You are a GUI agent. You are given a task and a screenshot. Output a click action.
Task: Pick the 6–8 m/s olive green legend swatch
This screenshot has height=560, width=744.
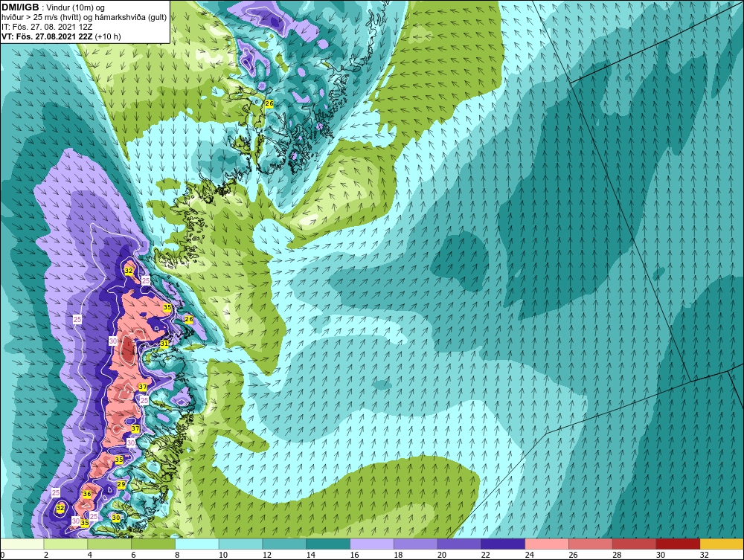tap(153, 544)
